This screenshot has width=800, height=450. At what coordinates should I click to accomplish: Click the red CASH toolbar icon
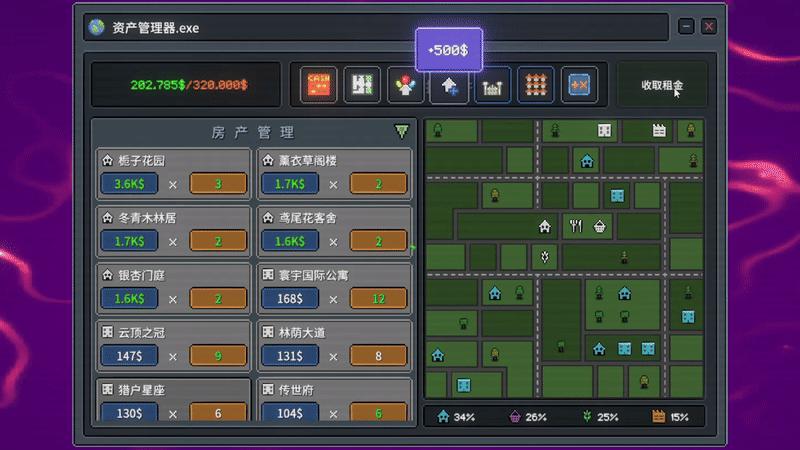pos(319,86)
